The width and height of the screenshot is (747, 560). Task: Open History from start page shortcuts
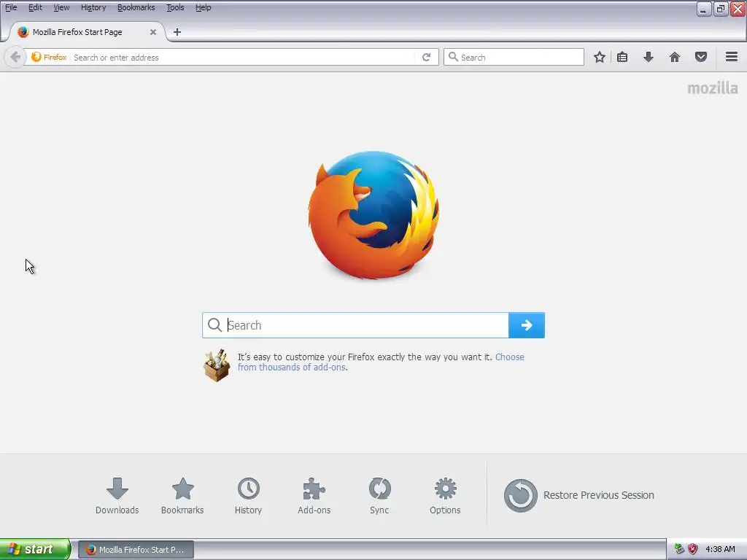pos(248,496)
